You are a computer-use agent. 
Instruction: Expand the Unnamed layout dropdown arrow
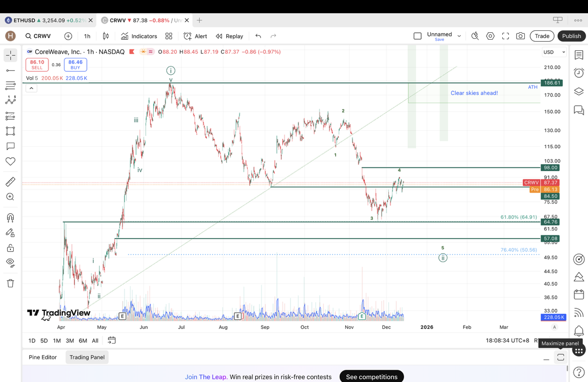(459, 36)
